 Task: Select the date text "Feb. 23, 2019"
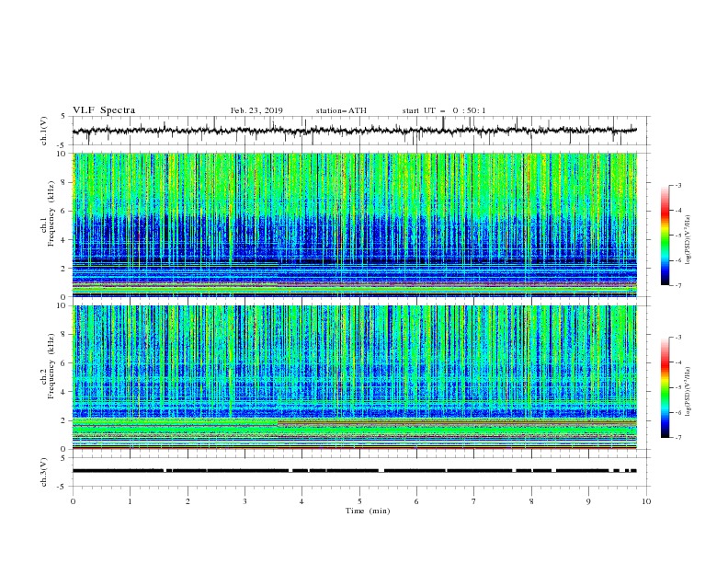click(256, 110)
